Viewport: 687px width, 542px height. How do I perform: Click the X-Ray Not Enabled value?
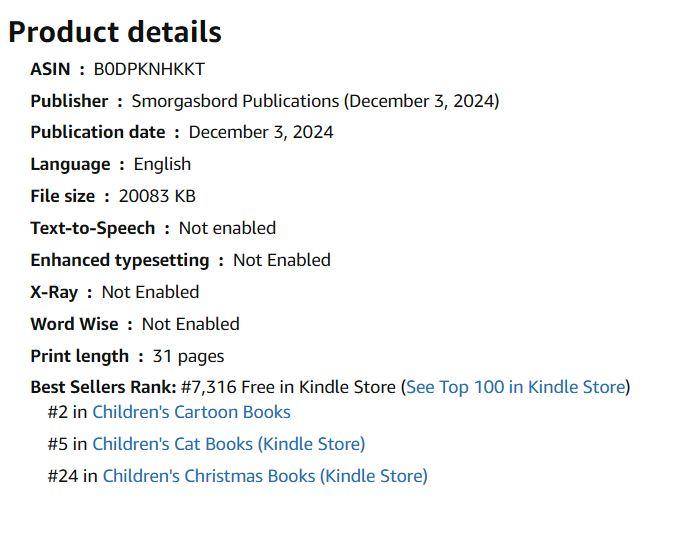(150, 293)
